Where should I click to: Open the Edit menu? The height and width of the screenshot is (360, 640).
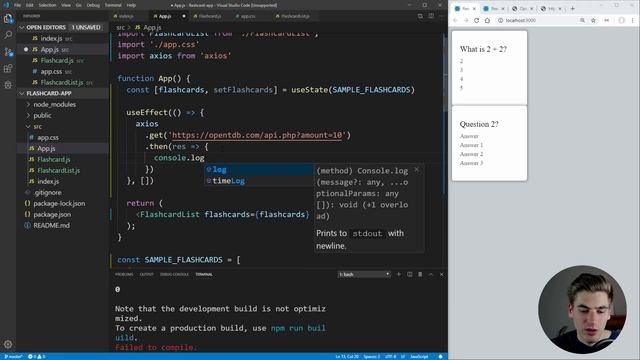(30, 5)
